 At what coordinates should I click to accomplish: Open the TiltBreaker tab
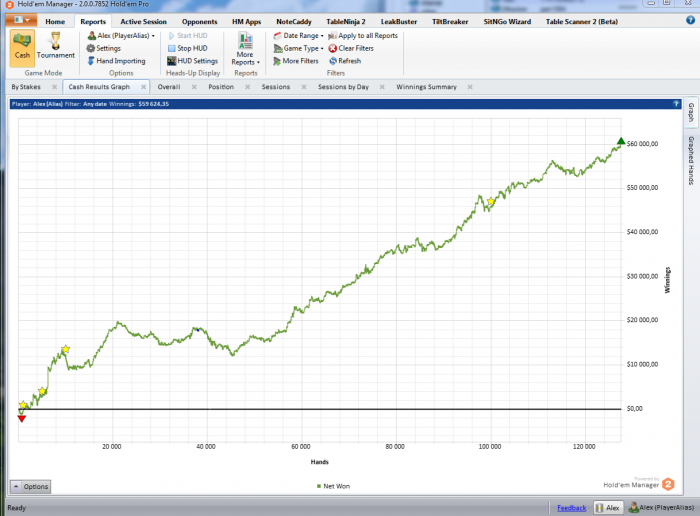tap(450, 21)
